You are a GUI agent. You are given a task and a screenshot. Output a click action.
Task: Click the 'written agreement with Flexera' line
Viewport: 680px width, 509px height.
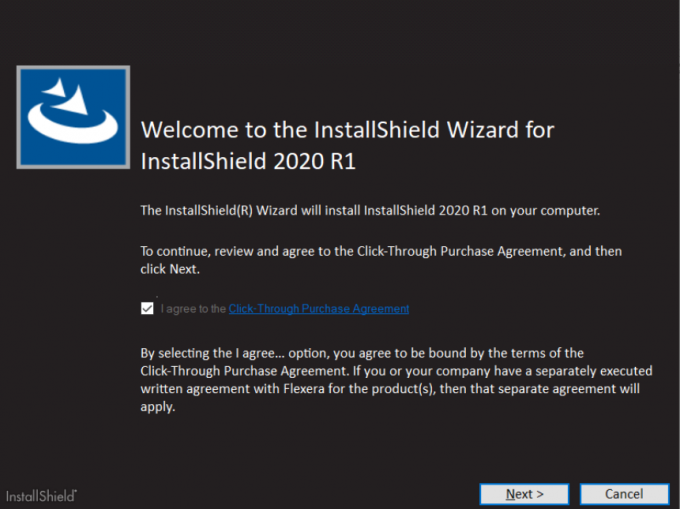[390, 389]
